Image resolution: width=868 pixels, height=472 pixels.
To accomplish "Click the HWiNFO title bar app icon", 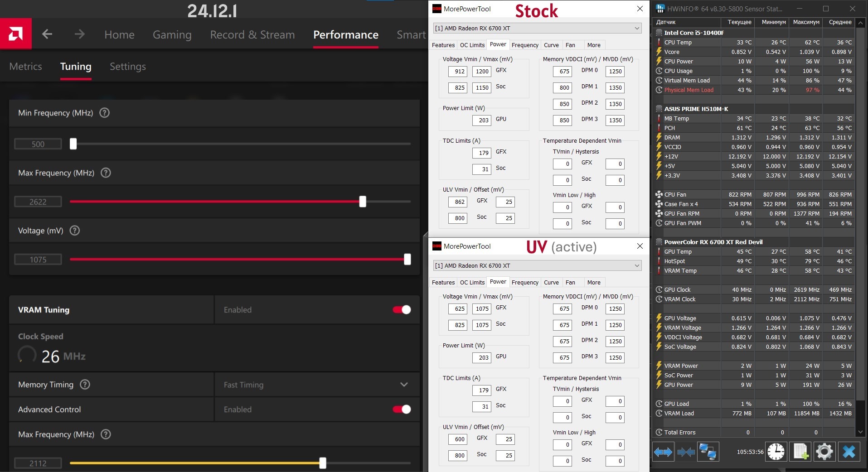I will (660, 9).
